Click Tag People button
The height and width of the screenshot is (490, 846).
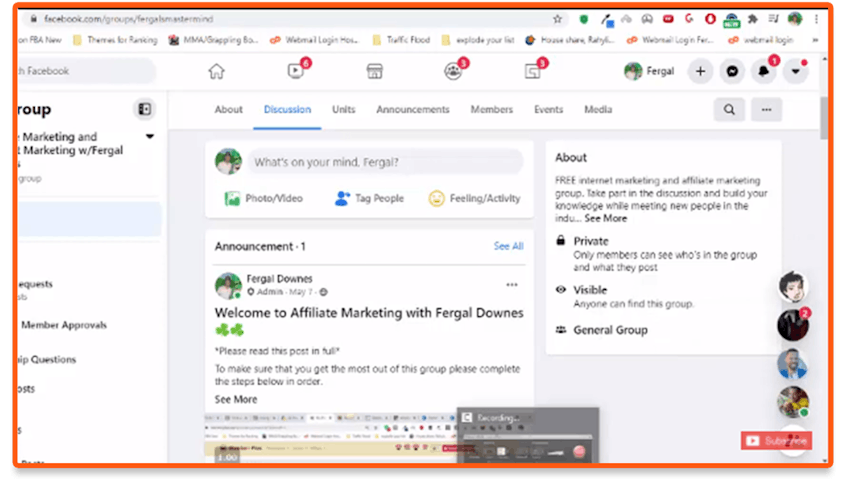tap(369, 199)
